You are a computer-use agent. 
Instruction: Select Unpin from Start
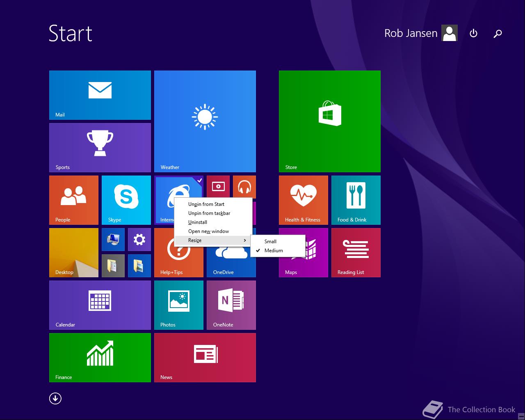pos(213,204)
